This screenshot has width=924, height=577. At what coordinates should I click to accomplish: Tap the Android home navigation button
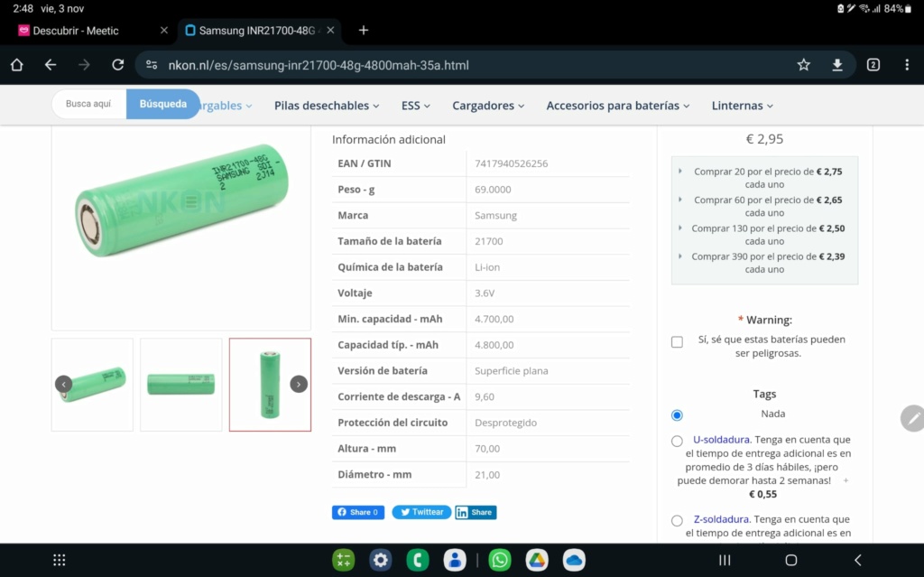click(791, 560)
